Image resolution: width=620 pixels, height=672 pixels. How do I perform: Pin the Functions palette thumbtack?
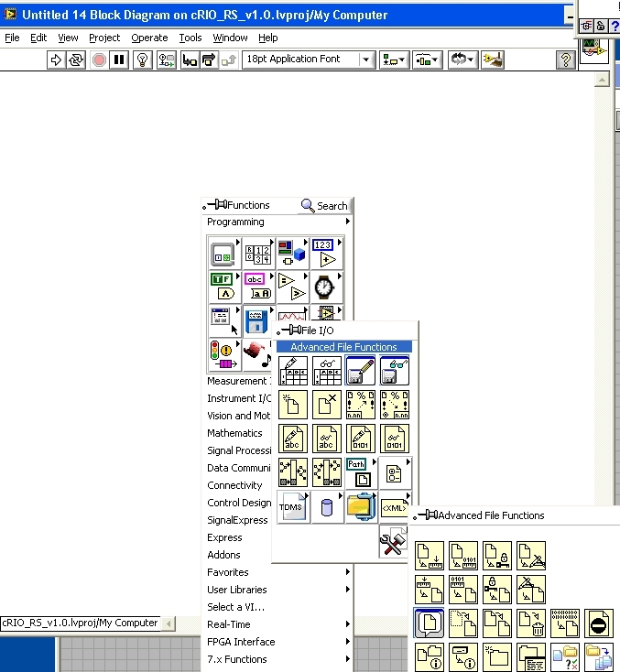[215, 205]
